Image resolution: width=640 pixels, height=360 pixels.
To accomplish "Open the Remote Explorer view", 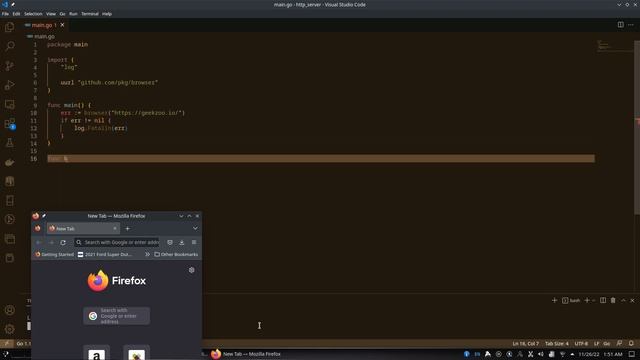I will pyautogui.click(x=9, y=104).
